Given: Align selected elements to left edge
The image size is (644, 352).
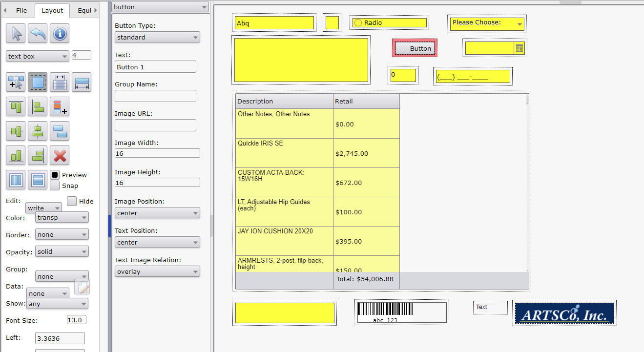Looking at the screenshot, I should pos(38,106).
